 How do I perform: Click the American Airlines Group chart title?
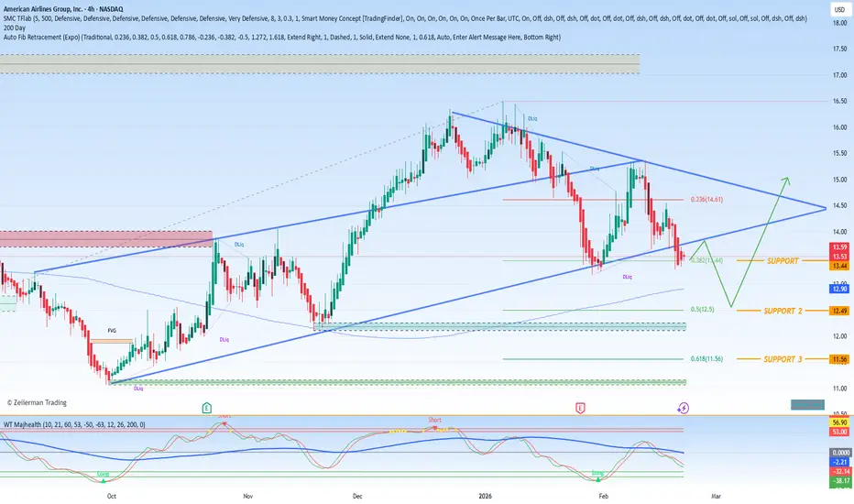click(x=63, y=9)
